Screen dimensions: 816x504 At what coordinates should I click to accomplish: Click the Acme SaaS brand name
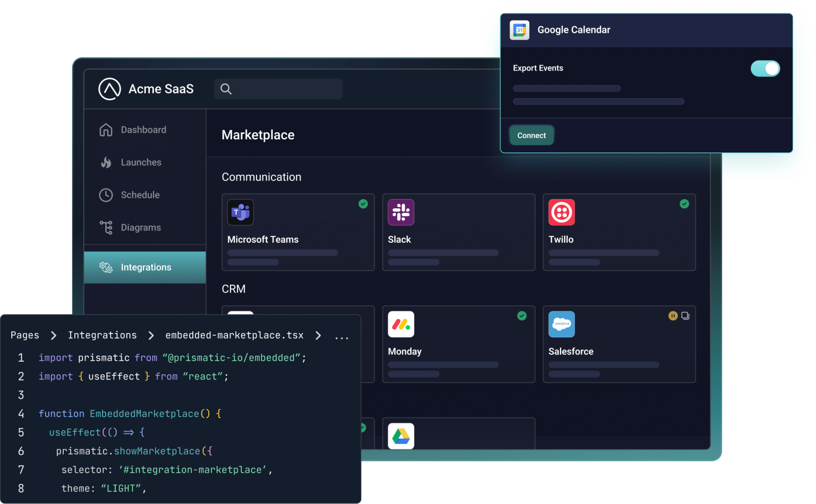point(161,89)
